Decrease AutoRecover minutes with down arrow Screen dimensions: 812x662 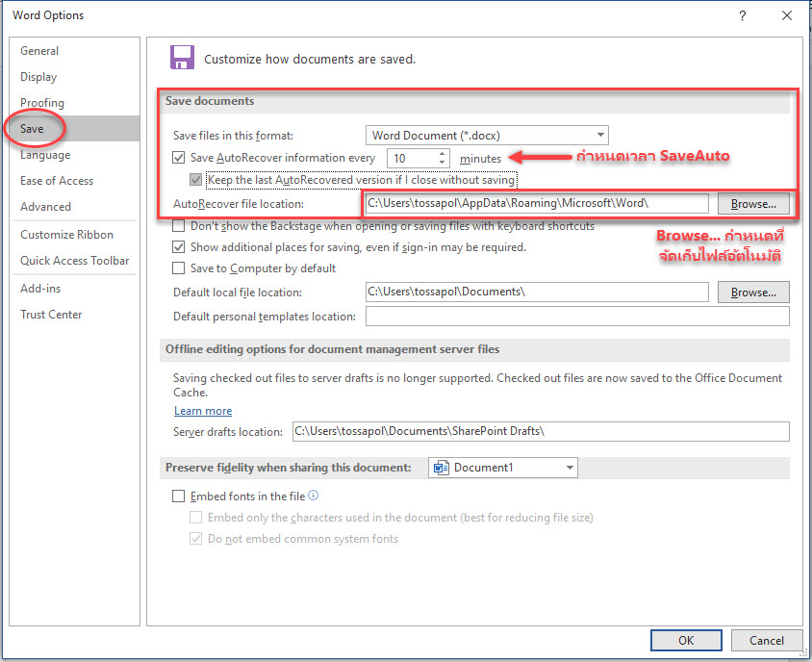click(442, 163)
